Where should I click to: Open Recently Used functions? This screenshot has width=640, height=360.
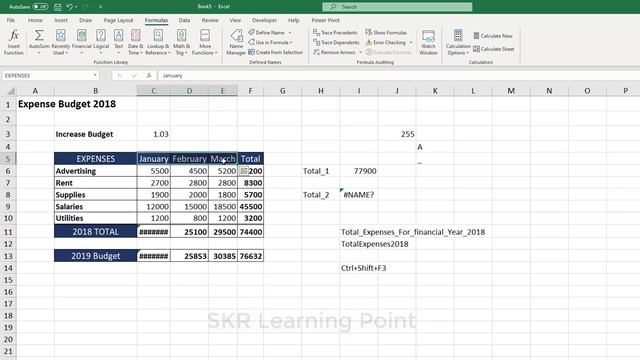pyautogui.click(x=60, y=42)
